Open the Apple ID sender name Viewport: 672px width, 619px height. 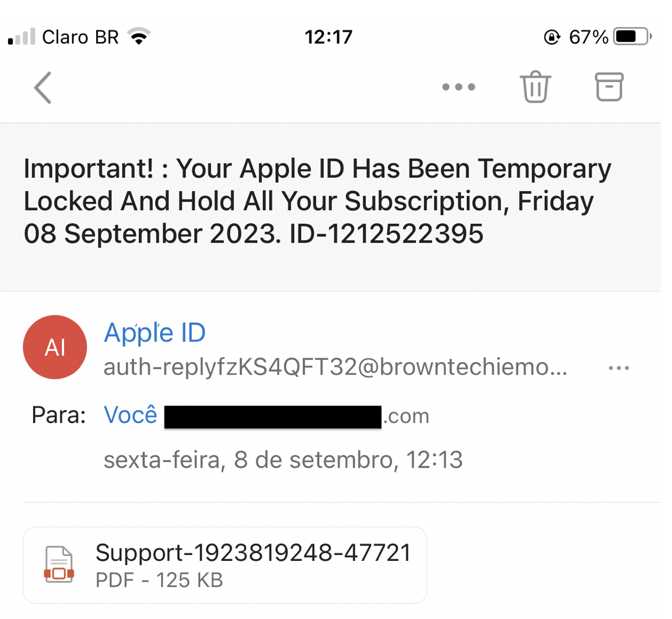155,332
